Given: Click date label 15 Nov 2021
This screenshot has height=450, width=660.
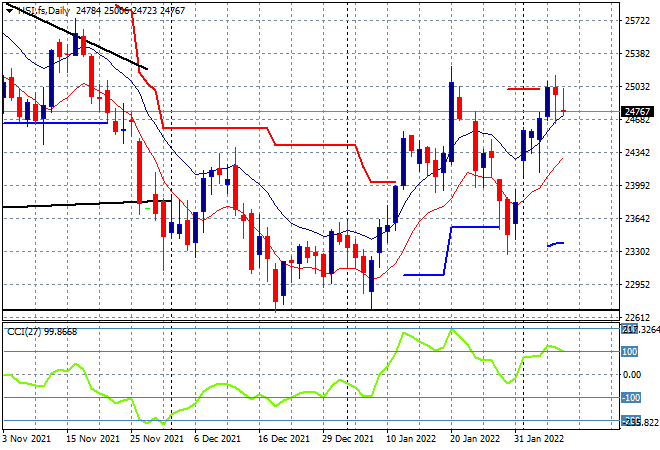Looking at the screenshot, I should tap(93, 439).
